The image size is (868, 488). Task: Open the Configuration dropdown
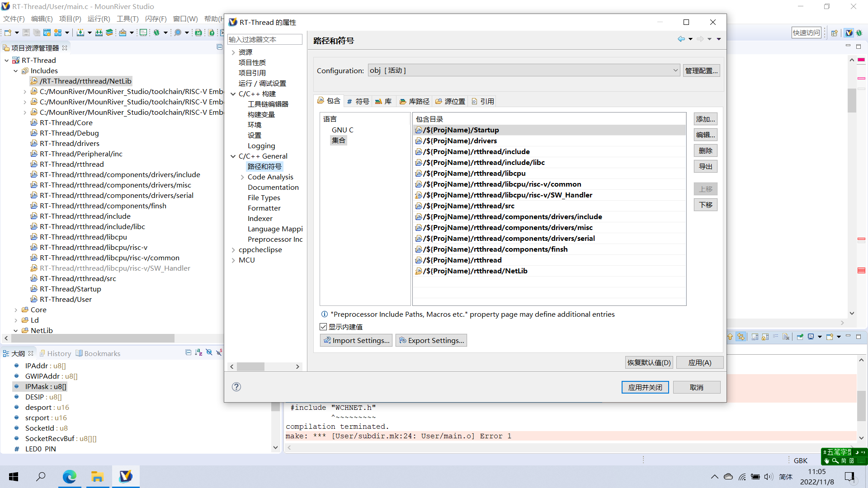coord(675,70)
